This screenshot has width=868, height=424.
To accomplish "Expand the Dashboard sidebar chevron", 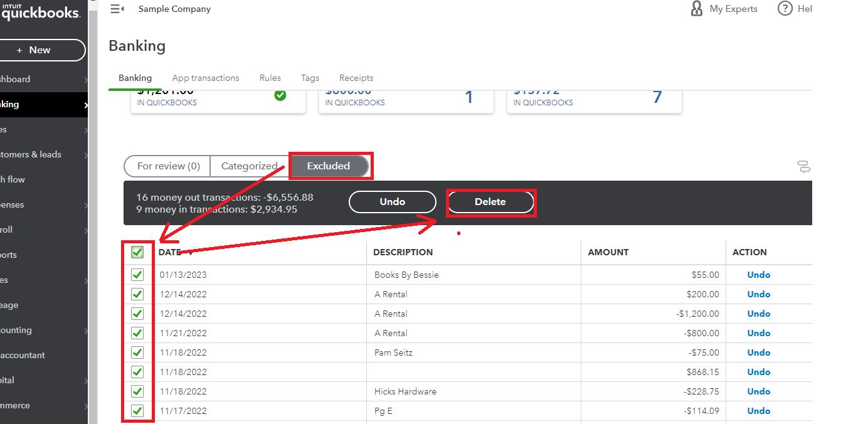I will coord(86,80).
